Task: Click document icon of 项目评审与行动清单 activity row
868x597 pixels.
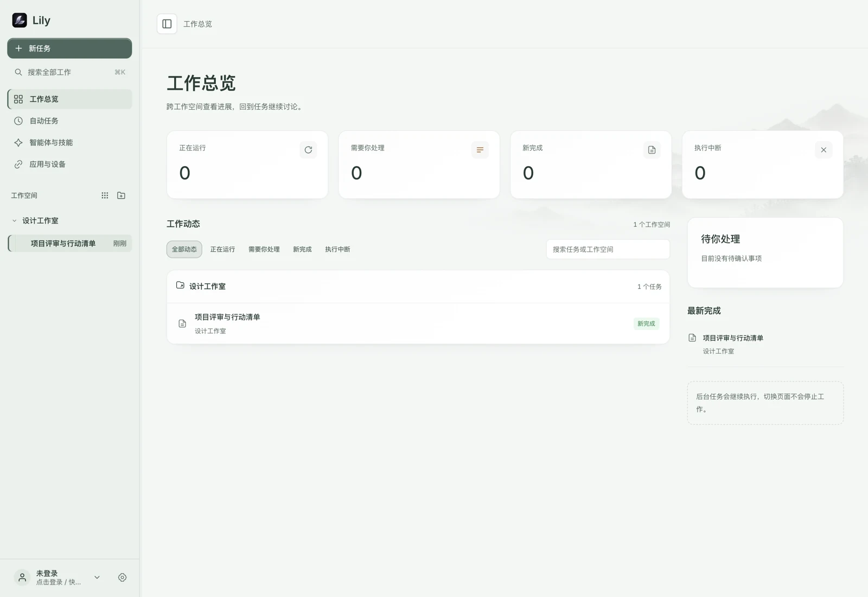Action: coord(182,323)
